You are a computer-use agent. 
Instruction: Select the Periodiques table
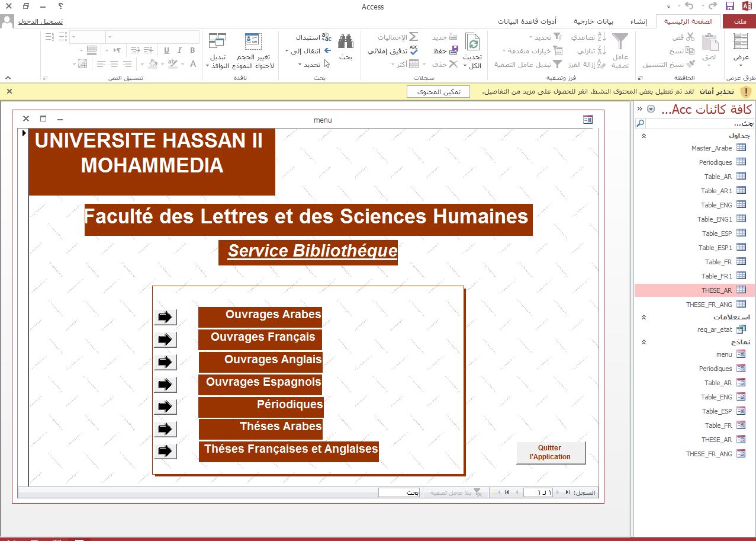[715, 162]
